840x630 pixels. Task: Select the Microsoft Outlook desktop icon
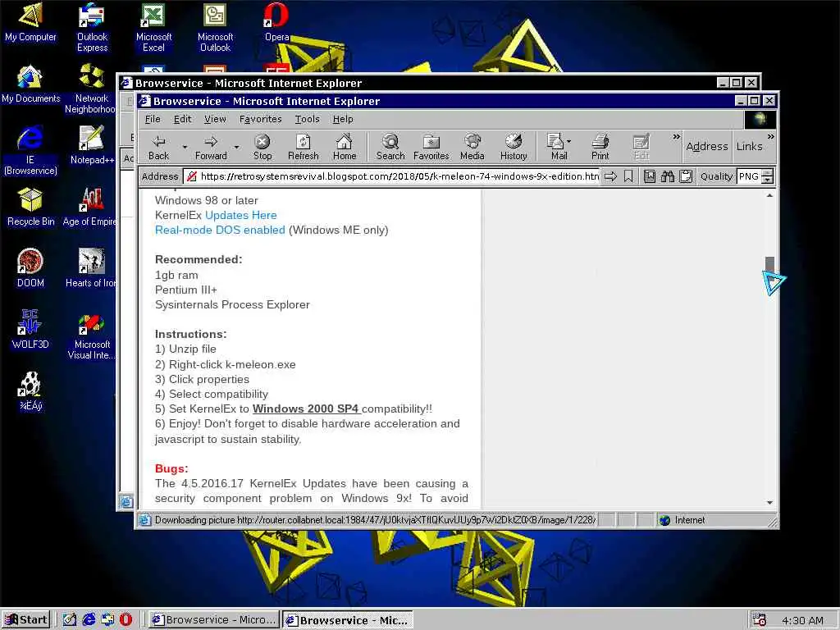click(x=216, y=27)
